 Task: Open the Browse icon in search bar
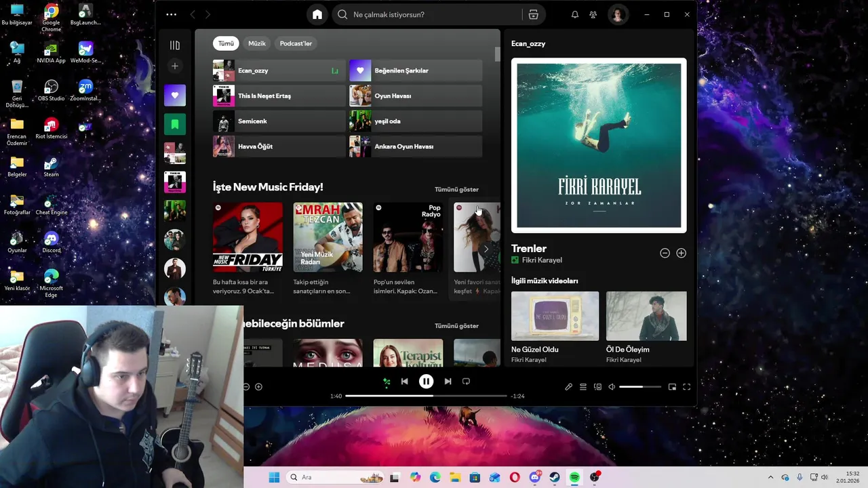533,14
